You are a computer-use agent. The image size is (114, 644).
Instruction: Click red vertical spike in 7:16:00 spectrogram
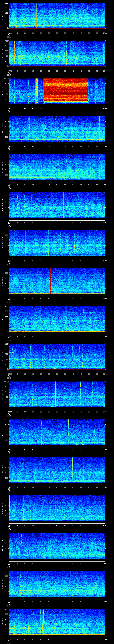point(37,16)
